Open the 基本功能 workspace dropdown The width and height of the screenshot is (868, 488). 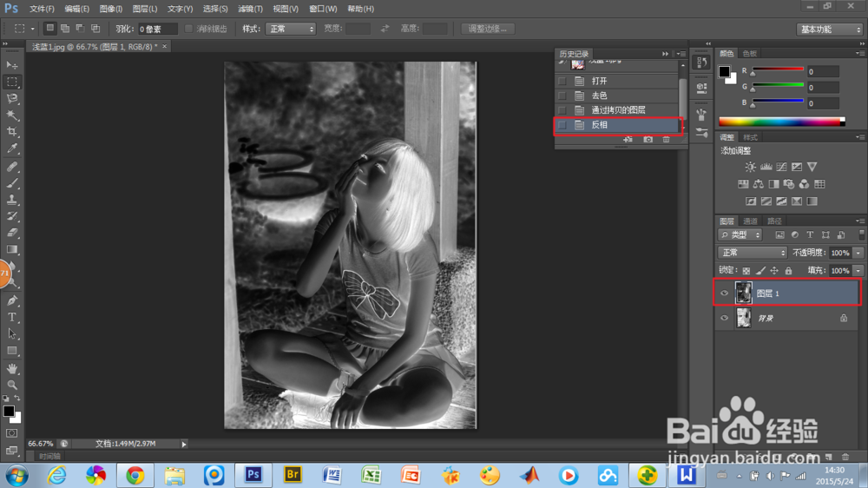point(829,30)
